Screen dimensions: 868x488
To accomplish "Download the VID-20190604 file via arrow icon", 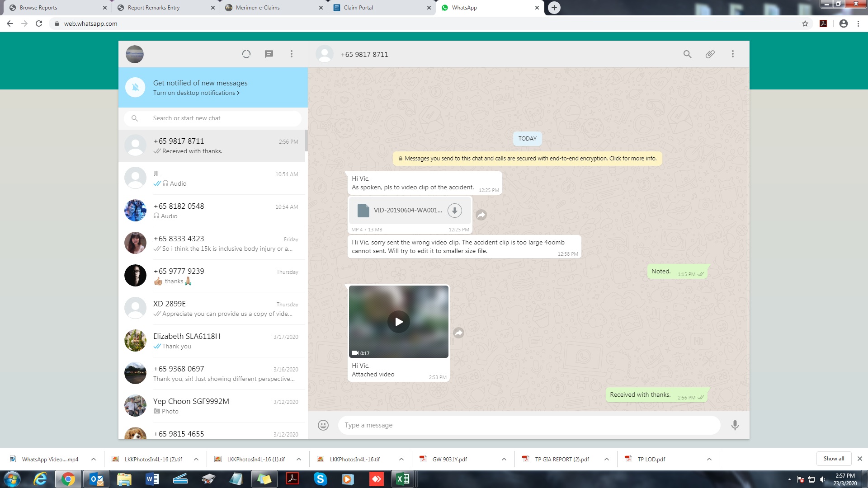I will coord(454,210).
